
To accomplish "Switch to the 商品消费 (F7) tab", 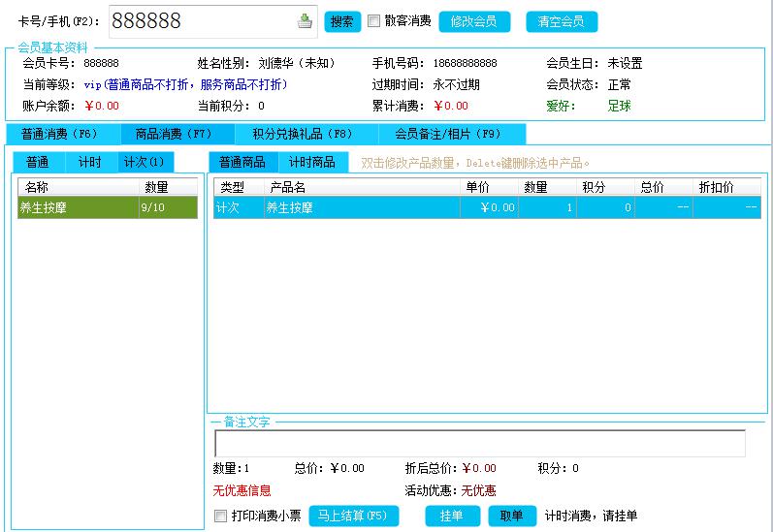I will click(177, 134).
